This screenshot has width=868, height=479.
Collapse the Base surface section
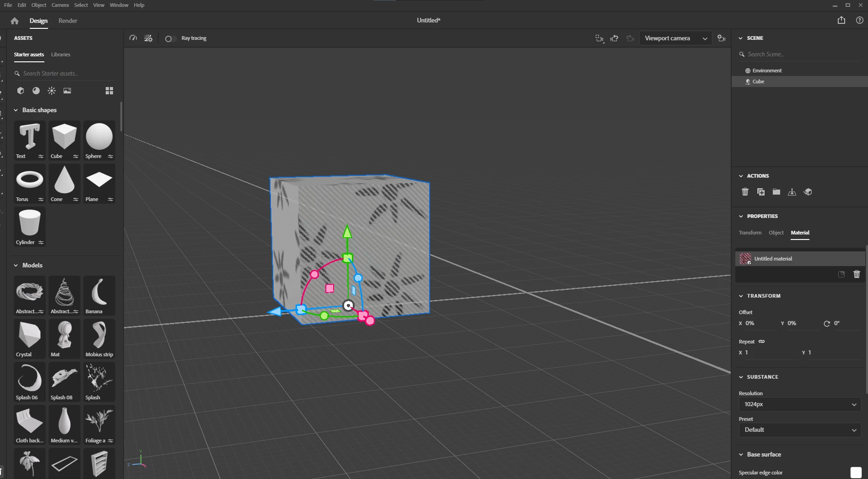tap(741, 454)
